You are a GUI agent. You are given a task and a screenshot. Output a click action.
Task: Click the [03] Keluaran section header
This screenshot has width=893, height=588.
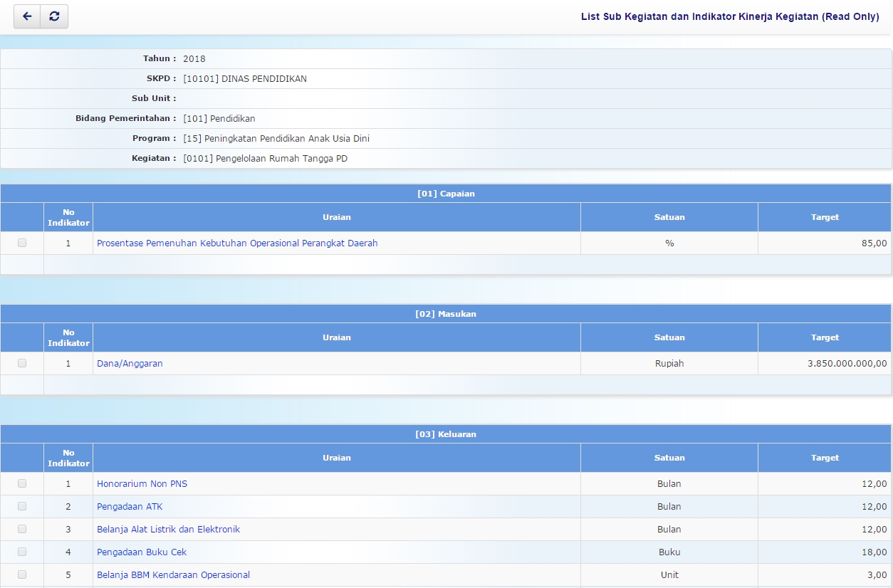pos(446,434)
